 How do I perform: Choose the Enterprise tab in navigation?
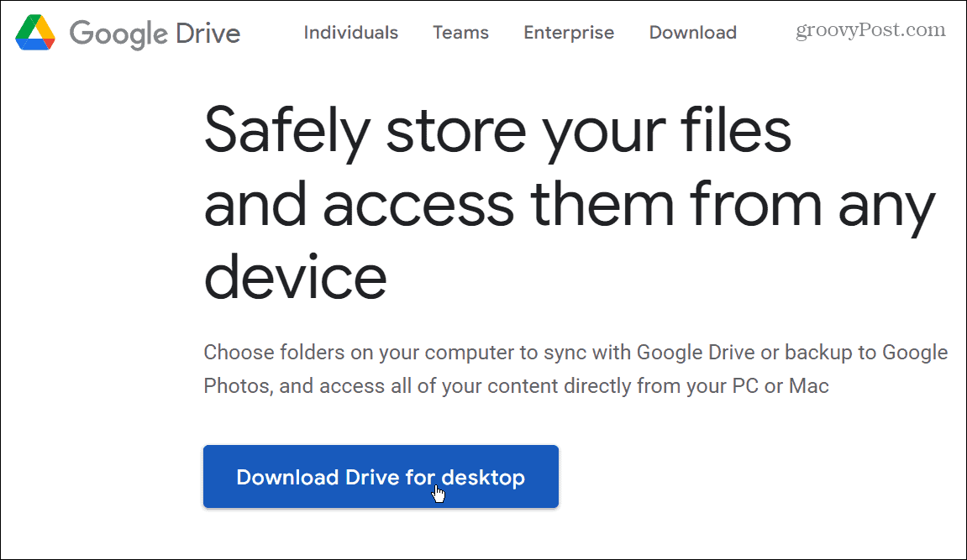click(569, 33)
